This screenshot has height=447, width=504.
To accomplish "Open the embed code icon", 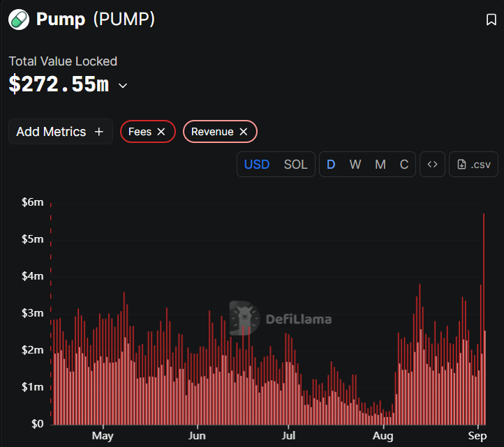I will pos(432,165).
